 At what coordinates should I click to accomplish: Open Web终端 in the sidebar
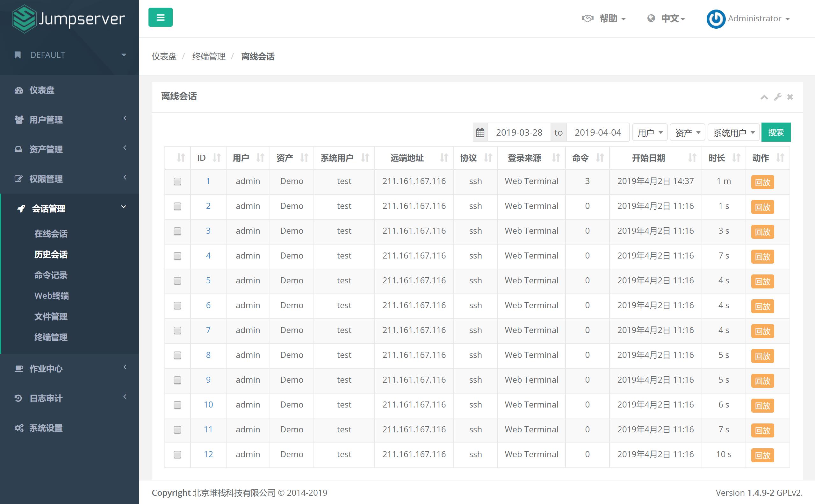[x=51, y=296]
